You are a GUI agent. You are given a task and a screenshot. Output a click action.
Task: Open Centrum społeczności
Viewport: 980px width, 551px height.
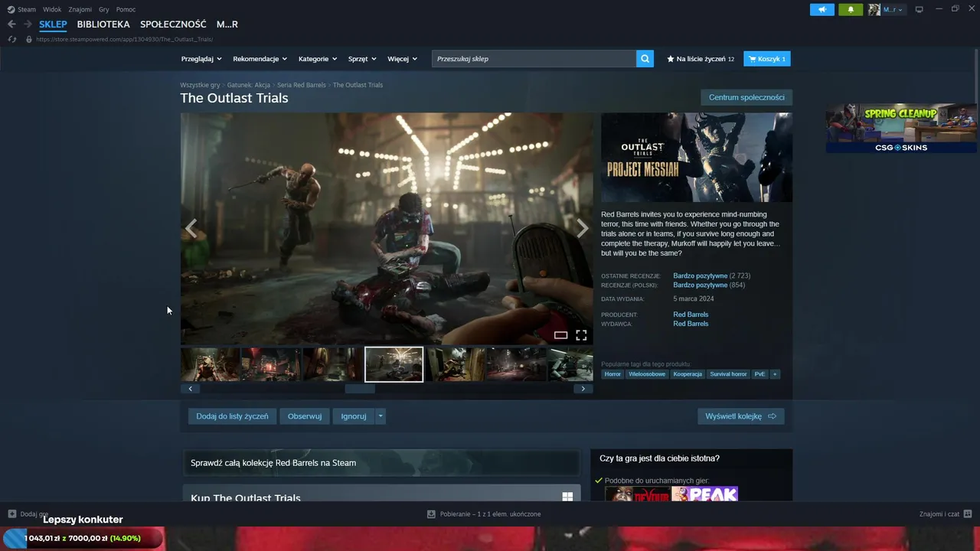pyautogui.click(x=746, y=97)
